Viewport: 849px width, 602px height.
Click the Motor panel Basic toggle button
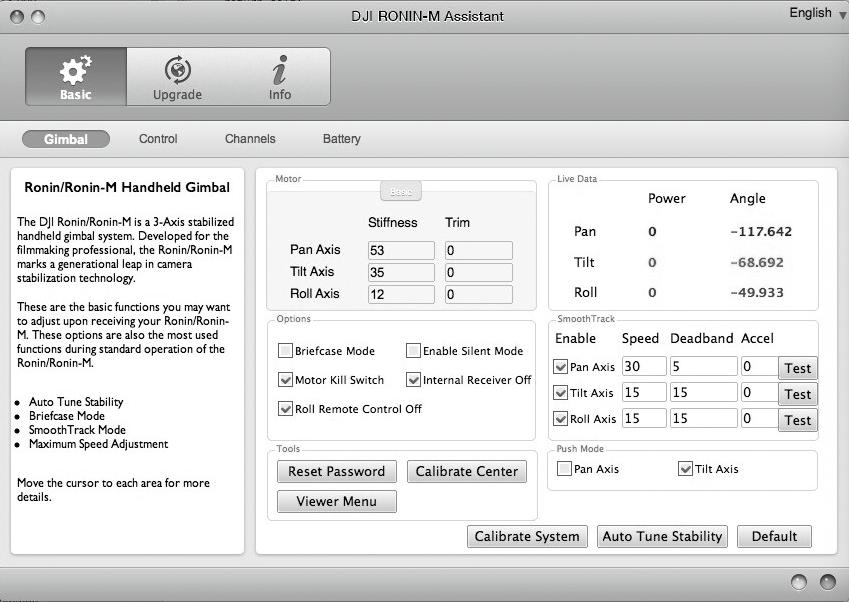(401, 192)
